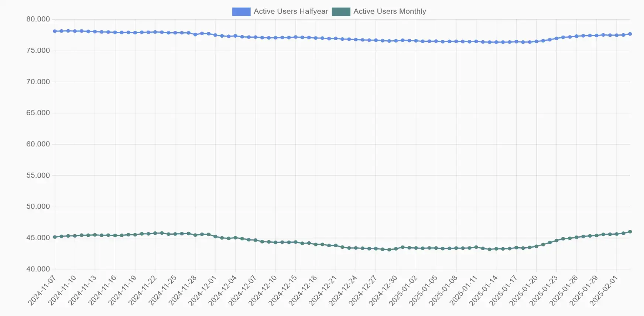Select first Monthly data point on 2024-11-07
644x316 pixels.
click(x=55, y=237)
